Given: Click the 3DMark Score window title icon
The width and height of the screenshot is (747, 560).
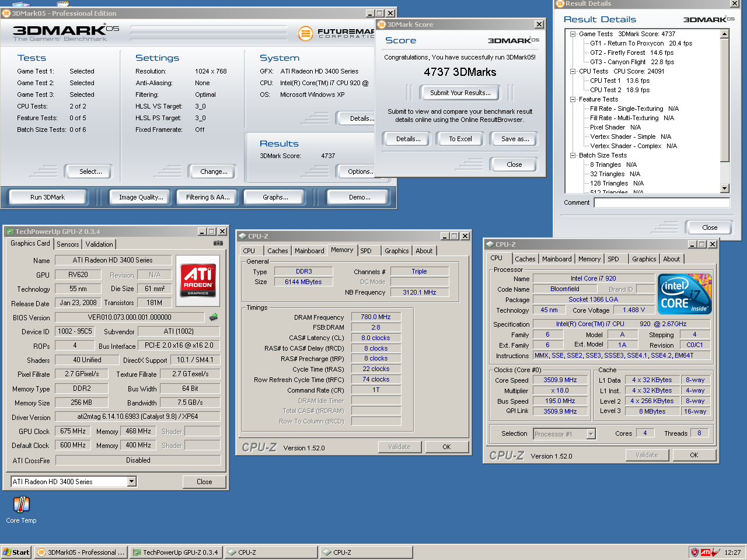Looking at the screenshot, I should point(382,24).
